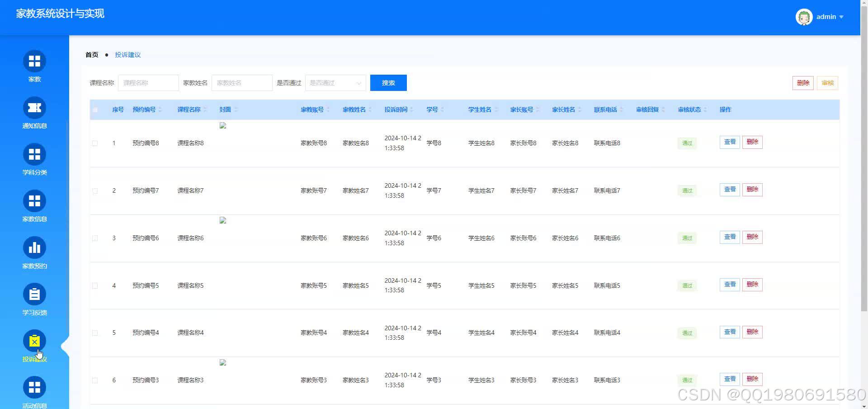Toggle the select-all header checkbox

click(95, 109)
